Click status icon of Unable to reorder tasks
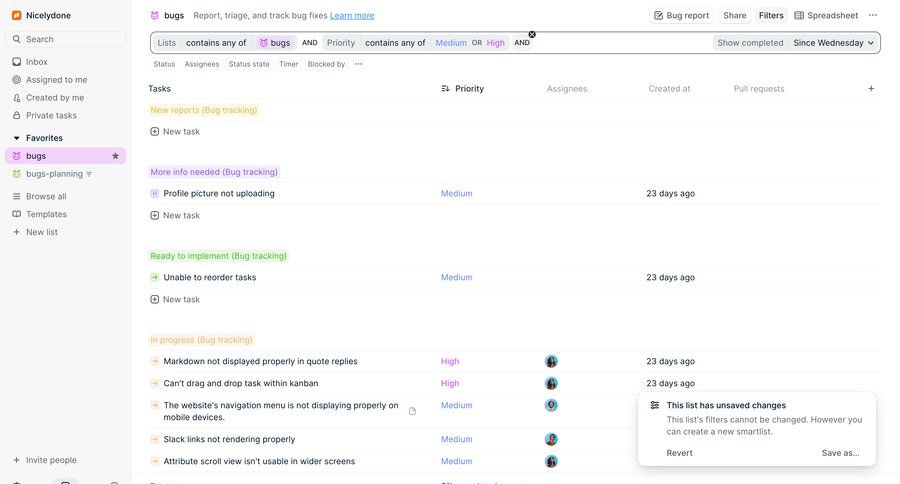The width and height of the screenshot is (900, 484). point(154,277)
